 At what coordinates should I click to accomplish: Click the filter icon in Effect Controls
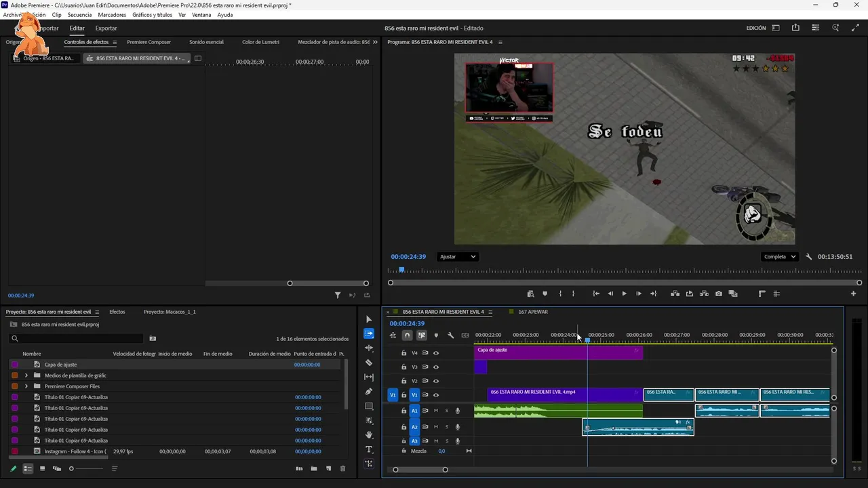(x=338, y=295)
